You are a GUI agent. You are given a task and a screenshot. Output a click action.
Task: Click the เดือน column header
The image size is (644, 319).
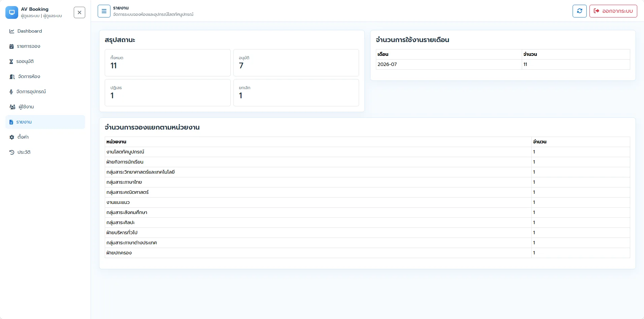(x=449, y=54)
